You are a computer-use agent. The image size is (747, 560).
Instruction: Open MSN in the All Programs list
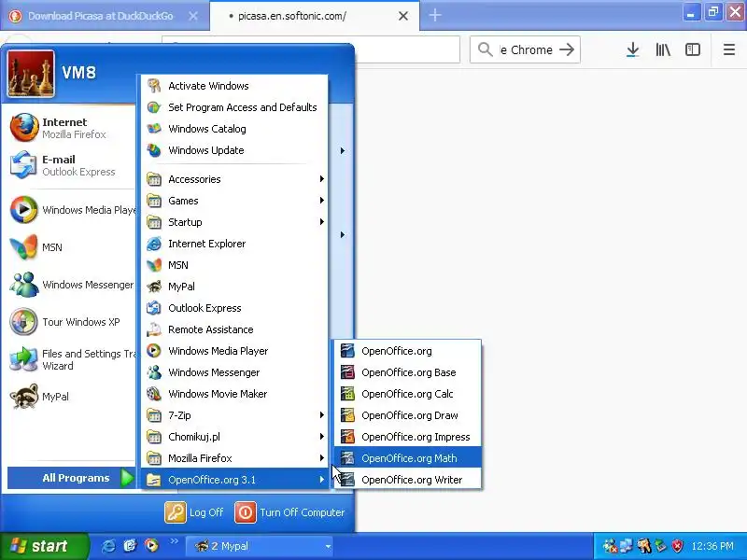(234, 265)
